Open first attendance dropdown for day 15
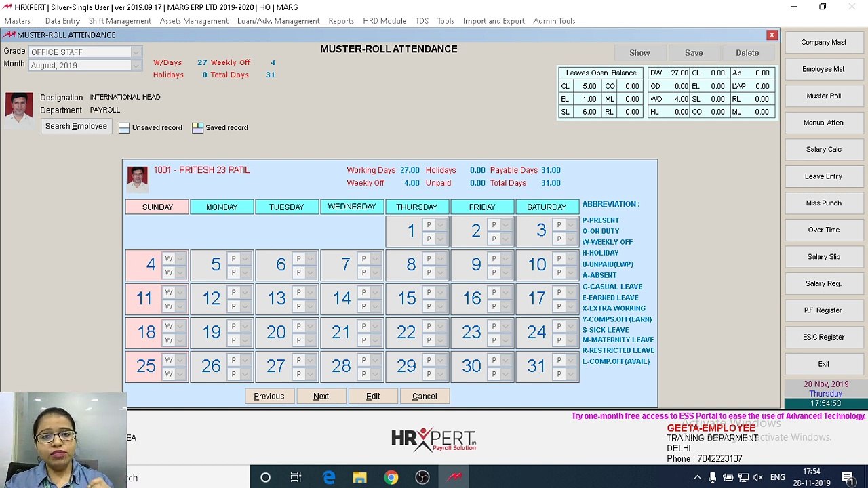The width and height of the screenshot is (868, 488). [x=441, y=293]
